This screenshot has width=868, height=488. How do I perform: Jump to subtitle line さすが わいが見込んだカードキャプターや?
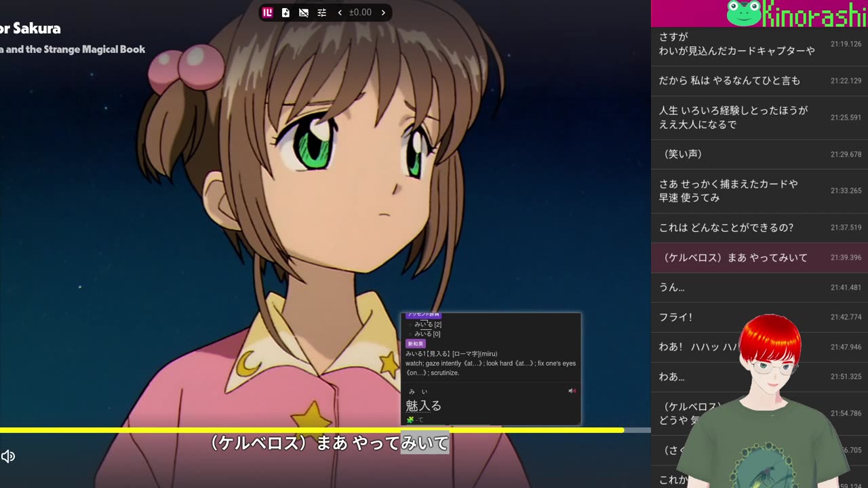point(759,44)
